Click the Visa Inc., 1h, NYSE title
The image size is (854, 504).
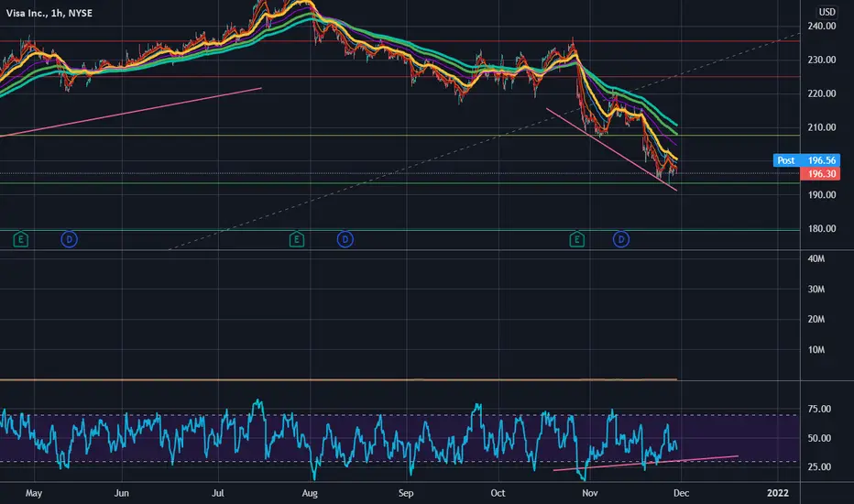point(49,13)
